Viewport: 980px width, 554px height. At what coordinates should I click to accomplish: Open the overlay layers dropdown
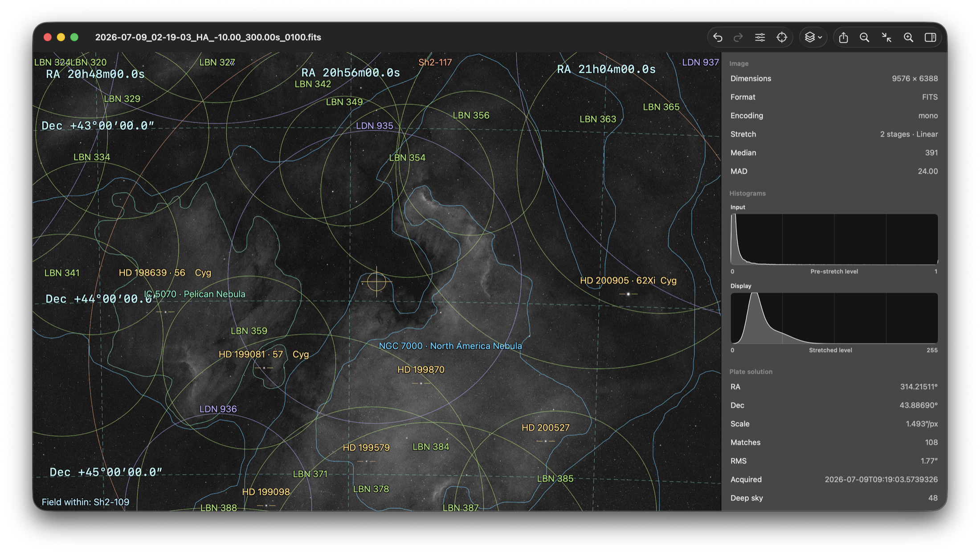click(813, 37)
